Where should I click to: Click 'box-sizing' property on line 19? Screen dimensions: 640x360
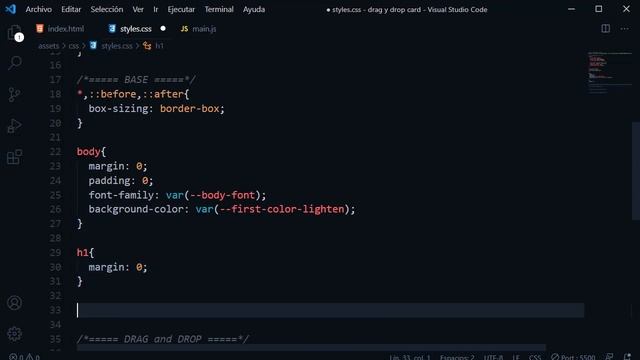[118, 109]
